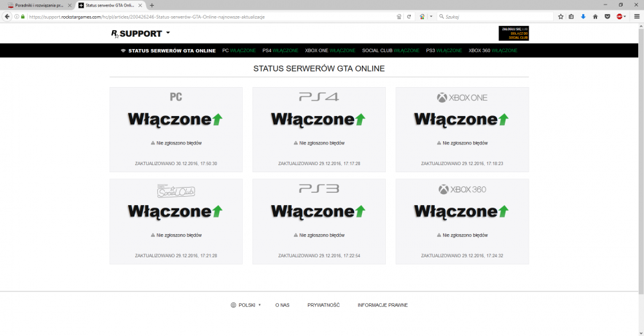
Task: Click the green padlock security icon
Action: [23, 17]
